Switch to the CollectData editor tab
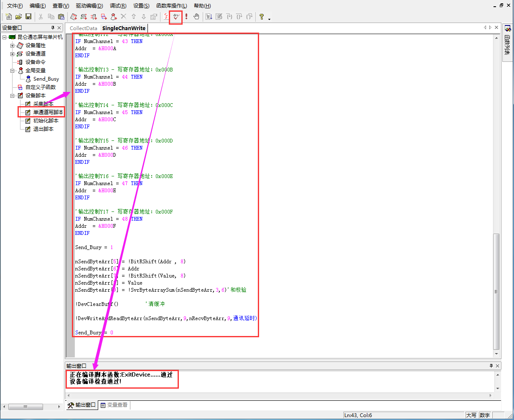 [x=83, y=28]
